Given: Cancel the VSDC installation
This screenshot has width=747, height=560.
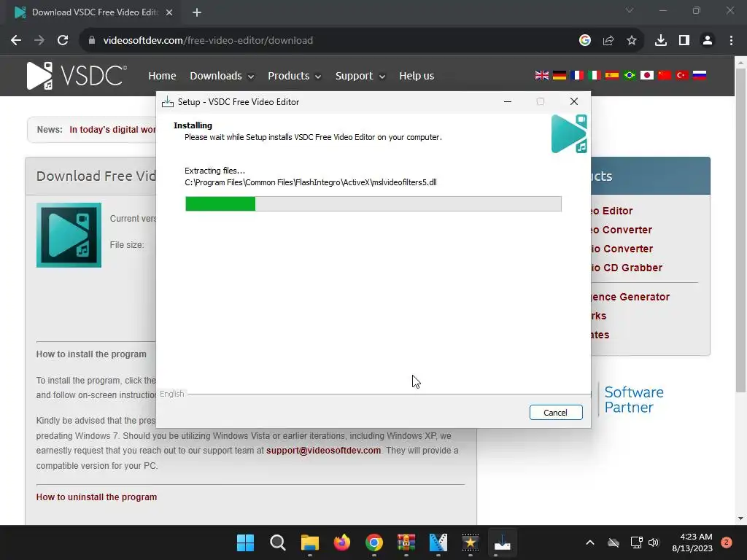Looking at the screenshot, I should click(555, 413).
